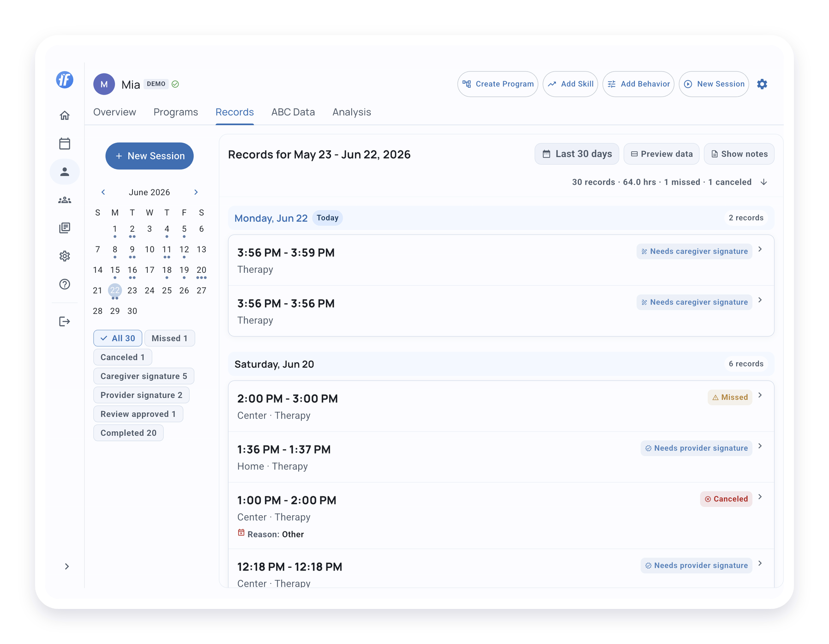Screen dimensions: 829x644
Task: Toggle the Caregiver signature 5 filter
Action: tap(144, 376)
